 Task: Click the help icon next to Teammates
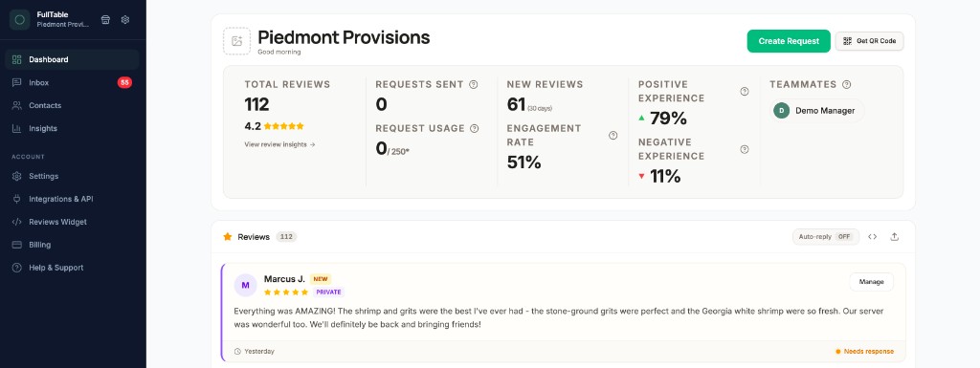pyautogui.click(x=846, y=84)
